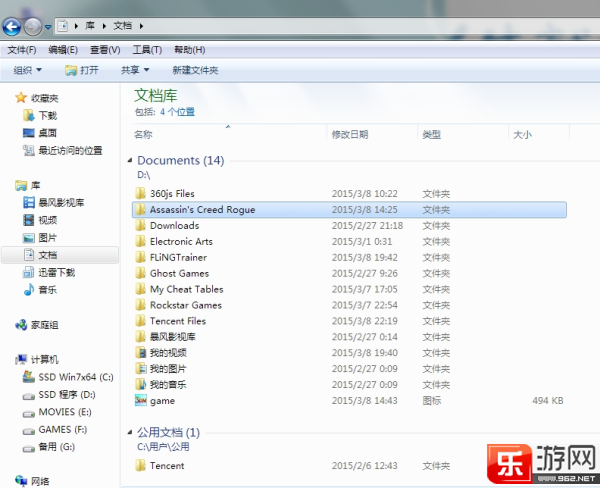This screenshot has width=600, height=488.
Task: Expand the arrow after the 文档 breadcrumb
Action: click(x=141, y=26)
